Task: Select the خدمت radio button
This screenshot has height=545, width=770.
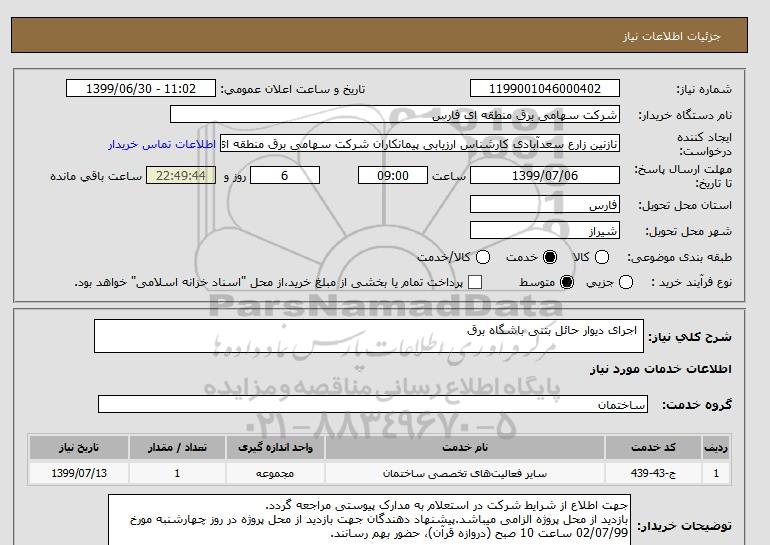Action: (x=550, y=257)
